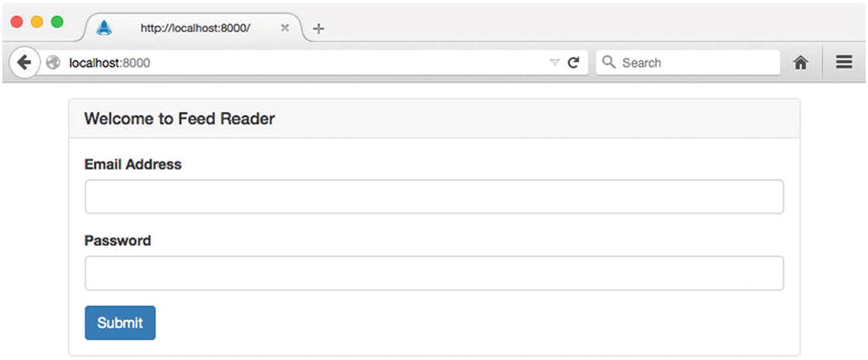Open a new tab with the plus icon
The height and width of the screenshot is (360, 868).
(x=318, y=29)
